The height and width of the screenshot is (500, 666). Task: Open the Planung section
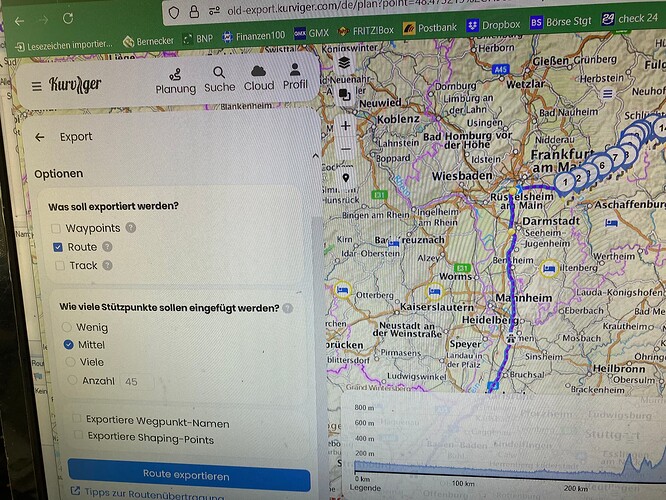tap(175, 81)
